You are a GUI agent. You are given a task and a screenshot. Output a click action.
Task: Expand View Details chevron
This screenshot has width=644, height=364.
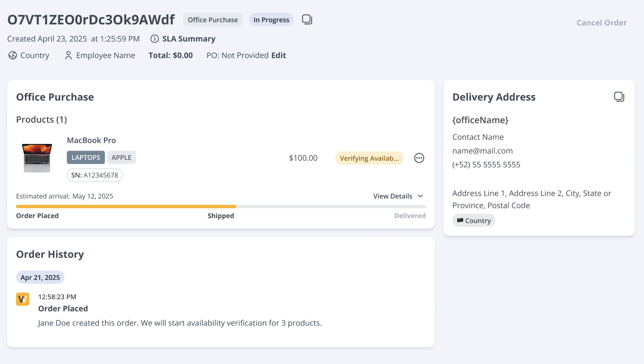(x=420, y=196)
